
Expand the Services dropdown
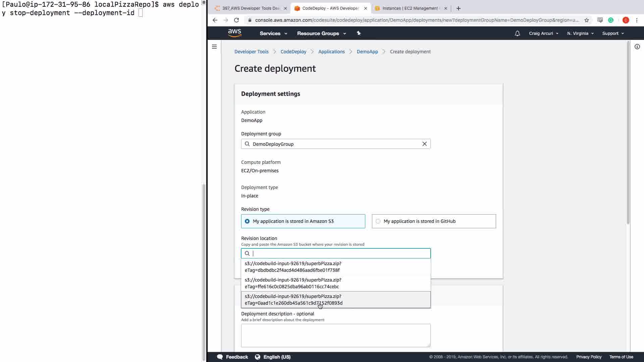tap(273, 33)
